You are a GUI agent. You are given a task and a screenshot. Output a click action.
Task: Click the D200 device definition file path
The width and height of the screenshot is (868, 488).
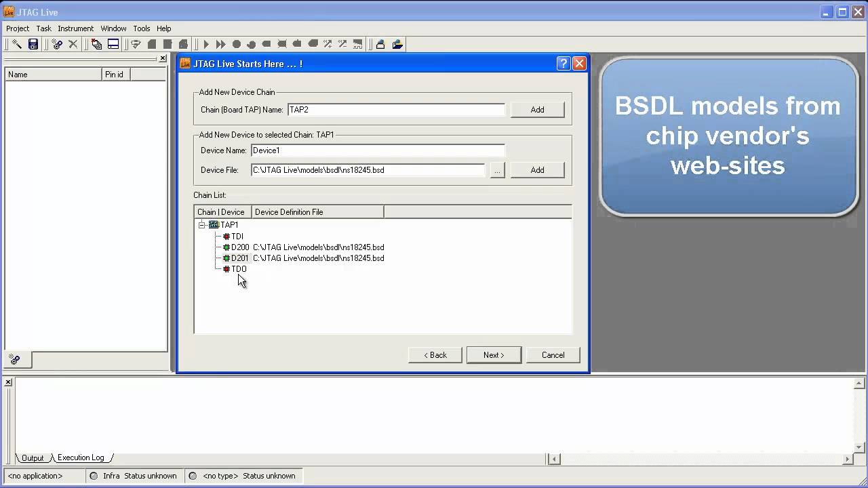click(319, 247)
